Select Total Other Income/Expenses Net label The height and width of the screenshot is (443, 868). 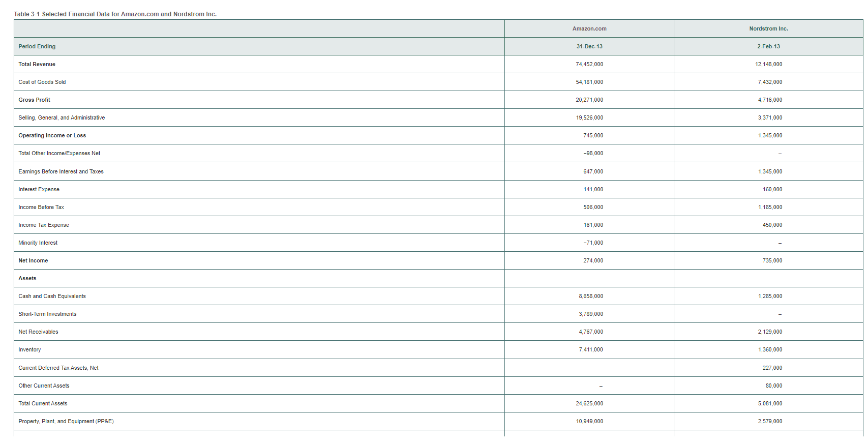coord(59,153)
